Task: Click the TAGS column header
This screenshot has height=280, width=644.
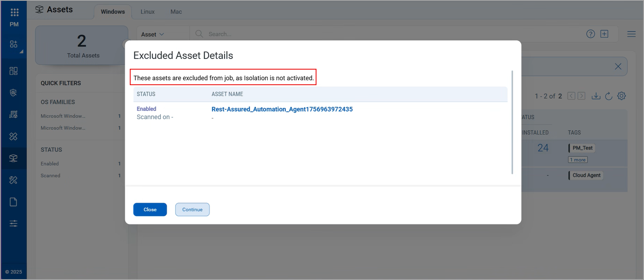Action: pos(574,133)
